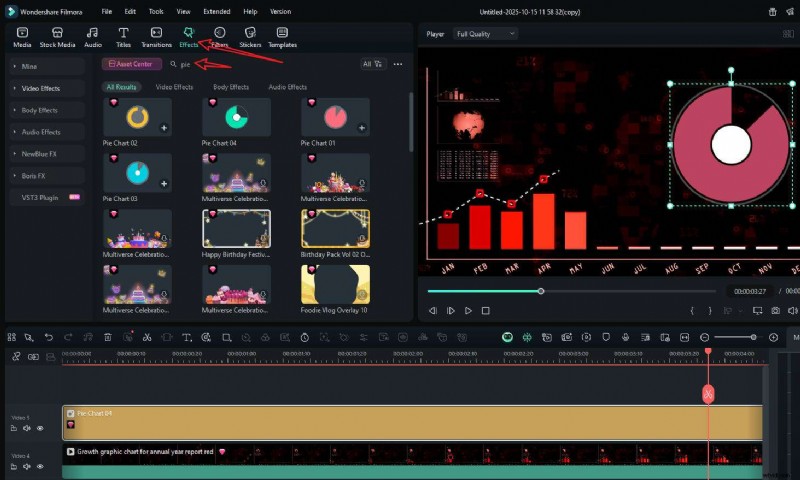This screenshot has width=800, height=480.
Task: Record voiceover with microphone icon
Action: tap(626, 337)
